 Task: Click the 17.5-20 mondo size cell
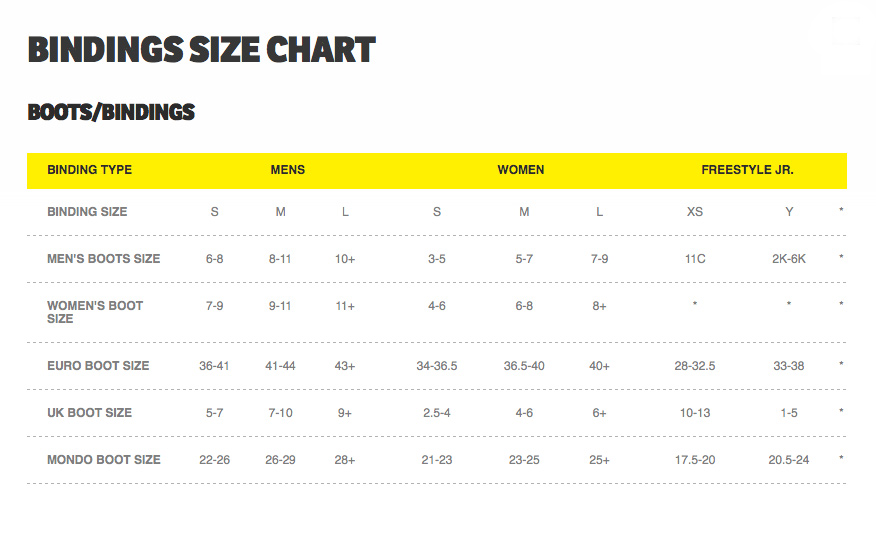[x=695, y=460]
